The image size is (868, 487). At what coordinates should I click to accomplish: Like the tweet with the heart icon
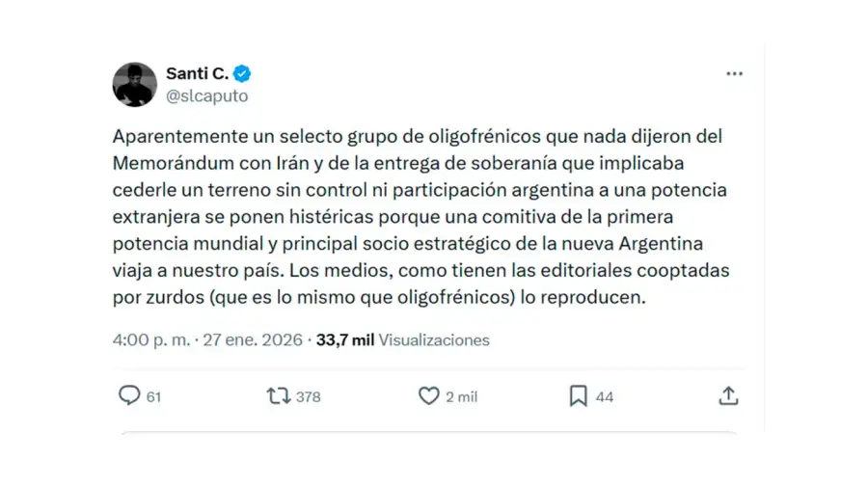429,395
